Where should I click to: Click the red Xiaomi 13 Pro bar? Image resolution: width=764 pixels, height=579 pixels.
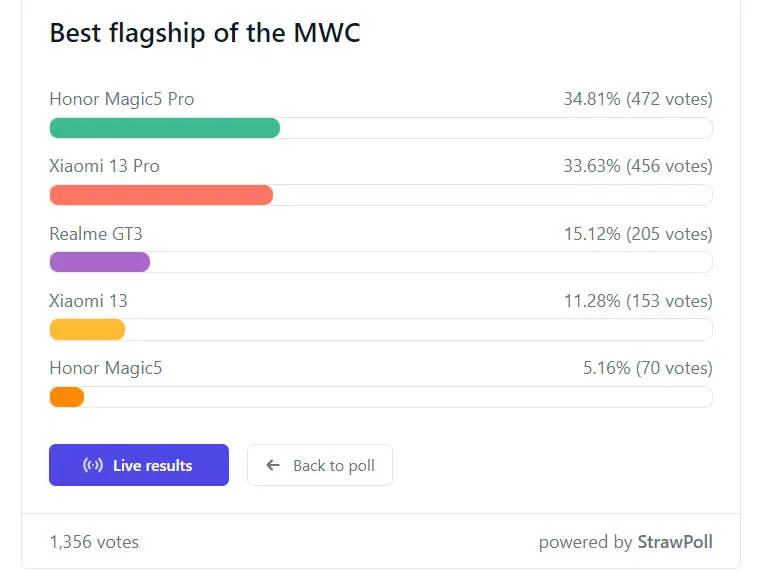pos(161,195)
